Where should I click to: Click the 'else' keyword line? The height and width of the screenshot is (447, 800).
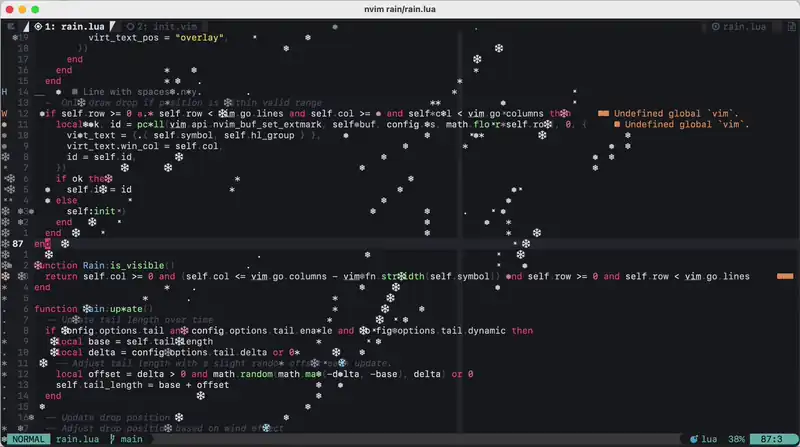coord(66,201)
